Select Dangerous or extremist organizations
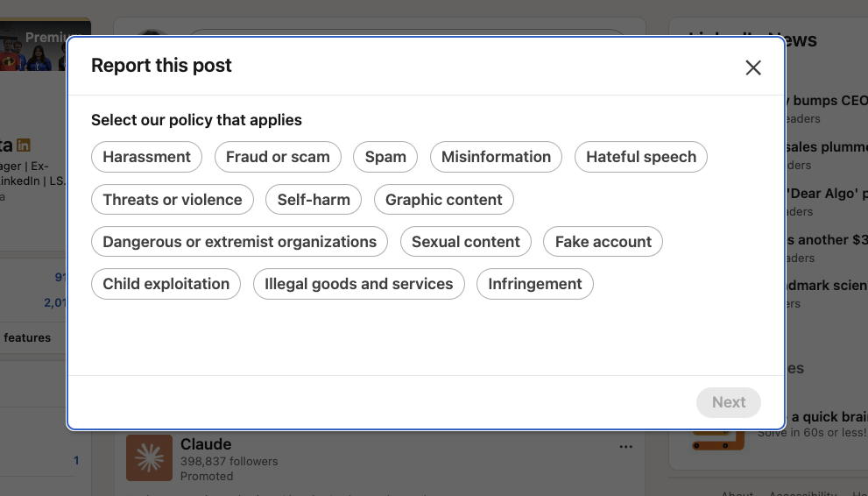Image resolution: width=868 pixels, height=496 pixels. (x=239, y=241)
